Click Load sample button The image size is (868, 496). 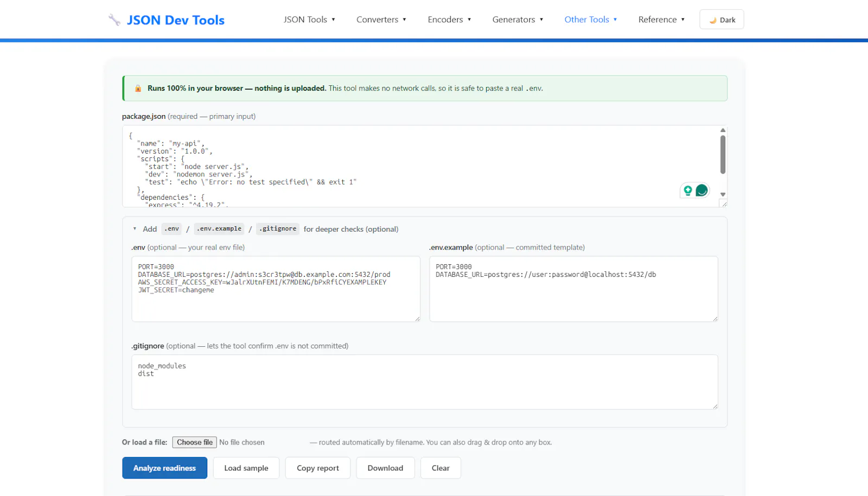click(x=246, y=468)
